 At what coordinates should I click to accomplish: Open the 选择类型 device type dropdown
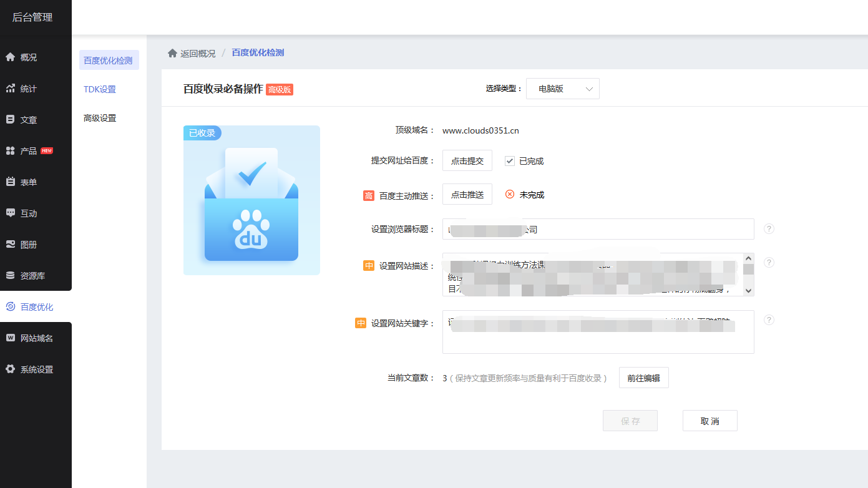[562, 88]
